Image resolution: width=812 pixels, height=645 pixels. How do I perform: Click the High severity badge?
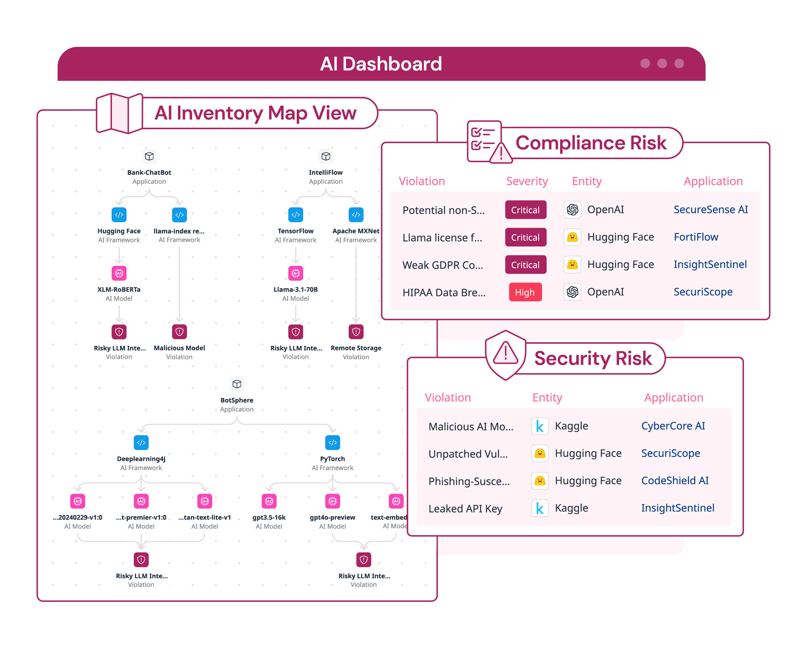point(525,292)
